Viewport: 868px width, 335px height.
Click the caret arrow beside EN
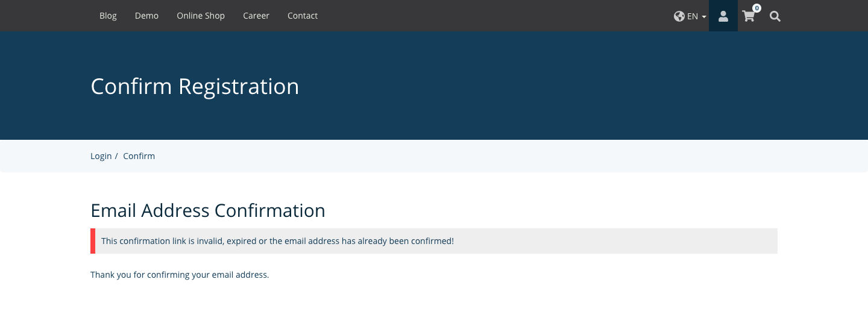coord(704,17)
